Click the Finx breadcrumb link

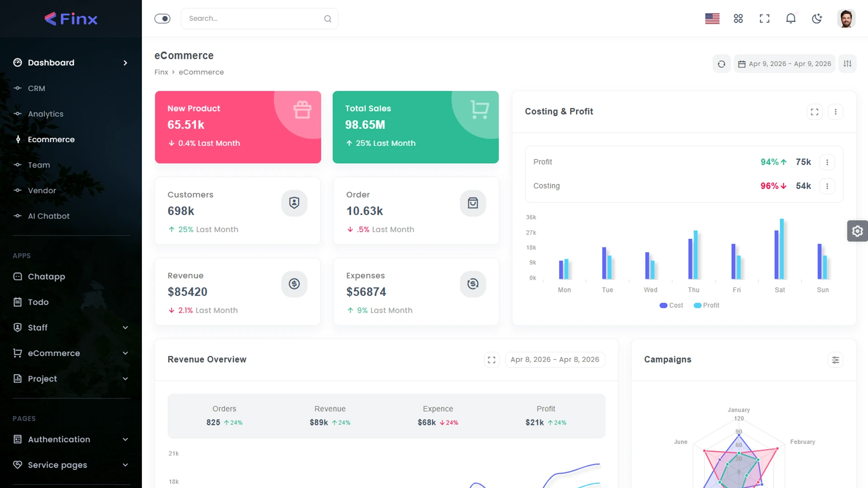[161, 72]
